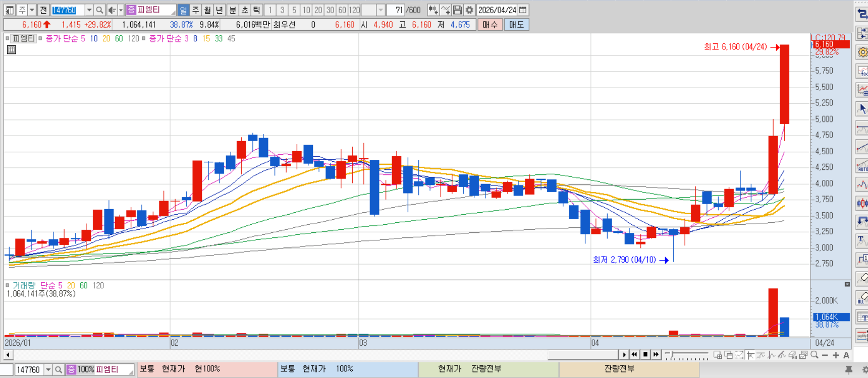868x378 pixels.
Task: Open the calendar date picker icon
Action: pyautogui.click(x=523, y=10)
